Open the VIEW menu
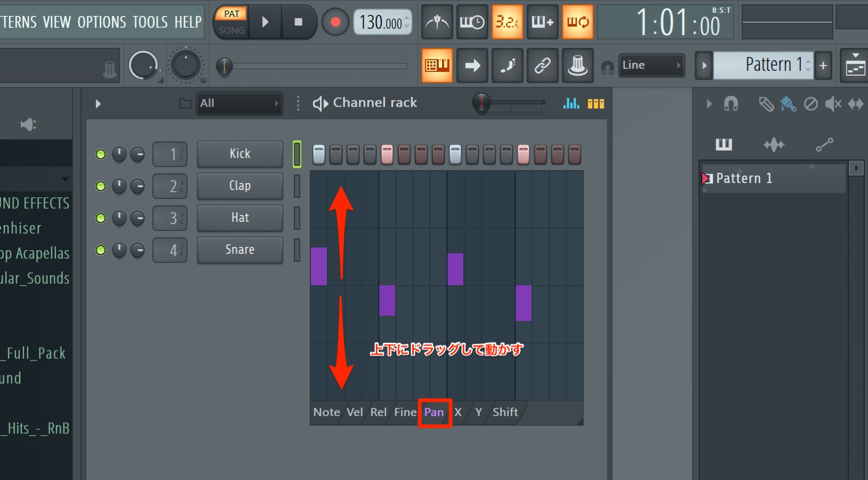Image resolution: width=868 pixels, height=480 pixels. [57, 22]
